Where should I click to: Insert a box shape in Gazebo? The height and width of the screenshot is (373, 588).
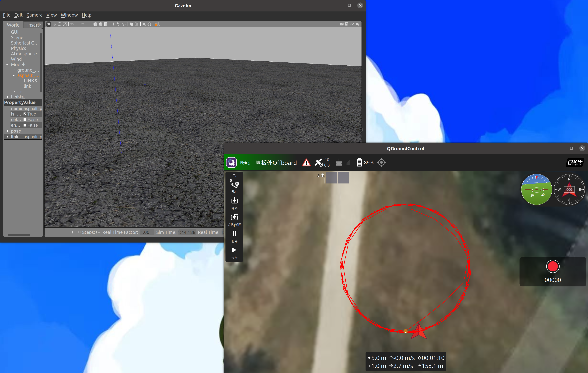point(95,24)
